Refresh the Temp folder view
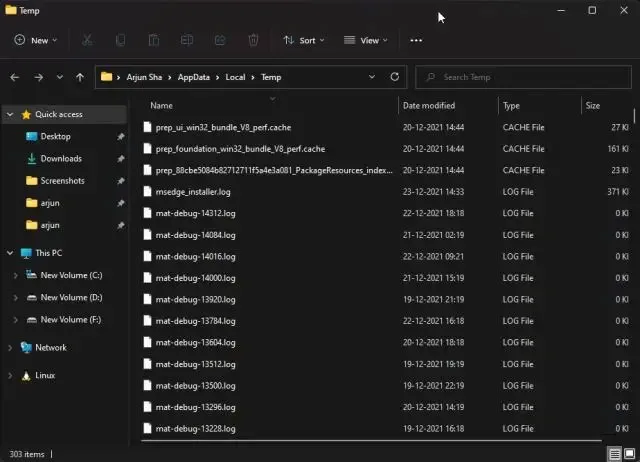Viewport: 640px width, 462px height. (395, 77)
